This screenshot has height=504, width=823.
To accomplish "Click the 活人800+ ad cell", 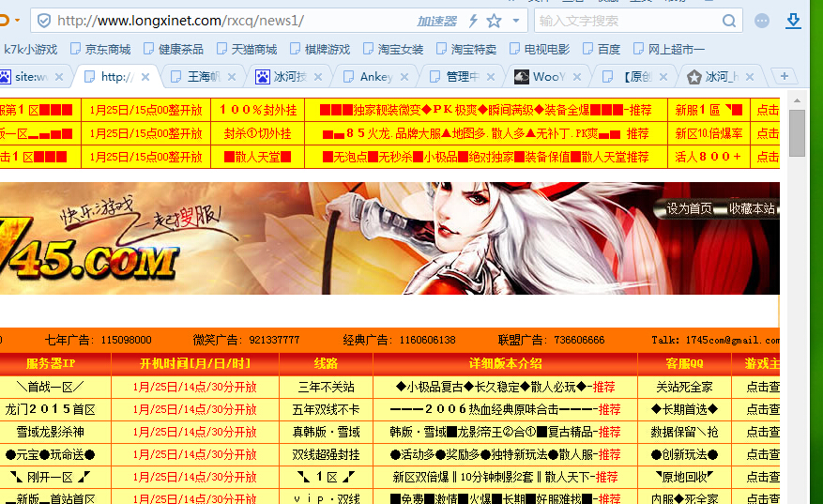I will pos(709,157).
